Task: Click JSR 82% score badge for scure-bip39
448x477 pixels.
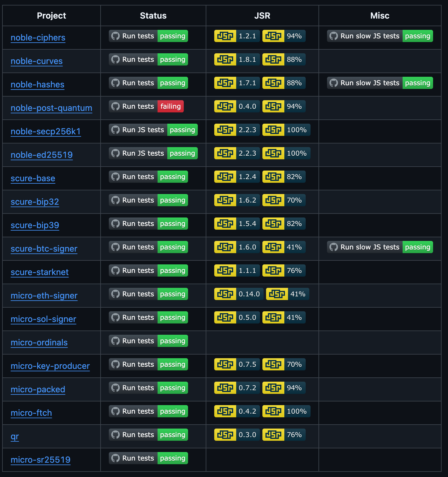Action: tap(284, 224)
